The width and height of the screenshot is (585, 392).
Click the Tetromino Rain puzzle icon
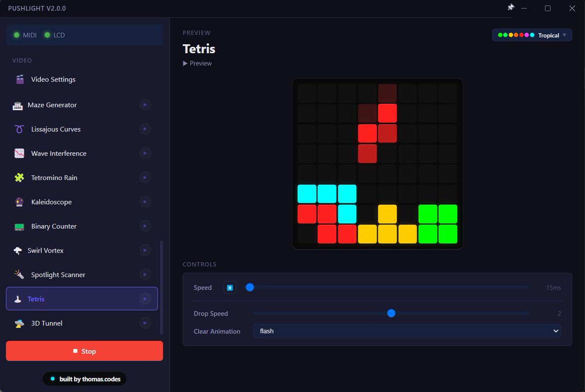19,178
